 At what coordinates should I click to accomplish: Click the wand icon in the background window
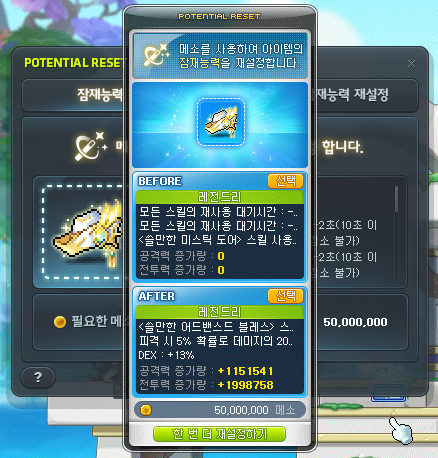[90, 146]
